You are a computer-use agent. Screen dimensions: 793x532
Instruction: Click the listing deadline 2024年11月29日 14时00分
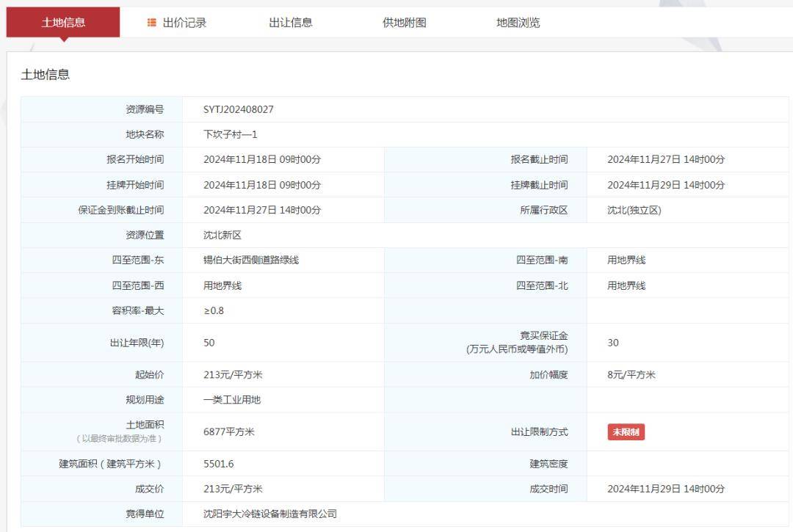click(666, 185)
